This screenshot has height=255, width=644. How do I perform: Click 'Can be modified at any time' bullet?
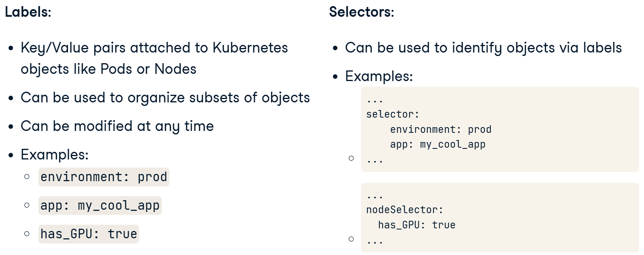(x=117, y=126)
